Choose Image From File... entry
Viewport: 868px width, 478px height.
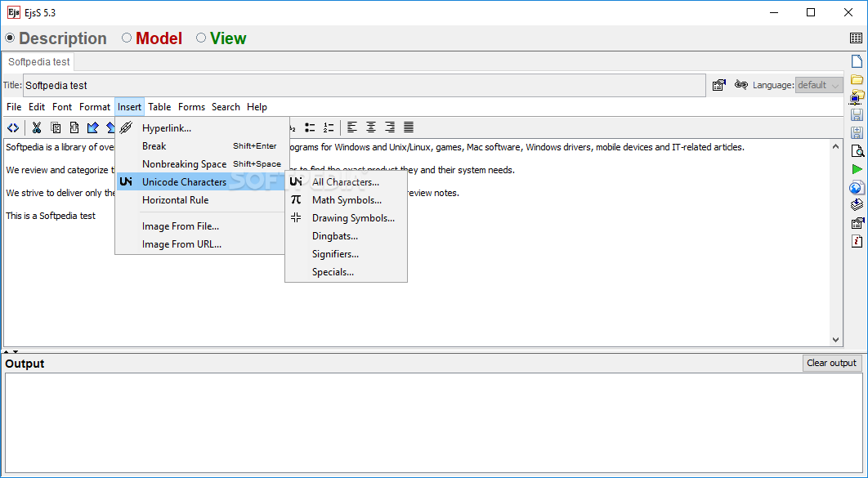200,226
